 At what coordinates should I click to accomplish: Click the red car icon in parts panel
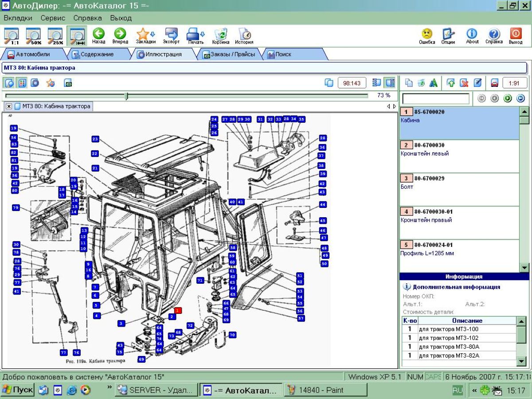click(495, 83)
